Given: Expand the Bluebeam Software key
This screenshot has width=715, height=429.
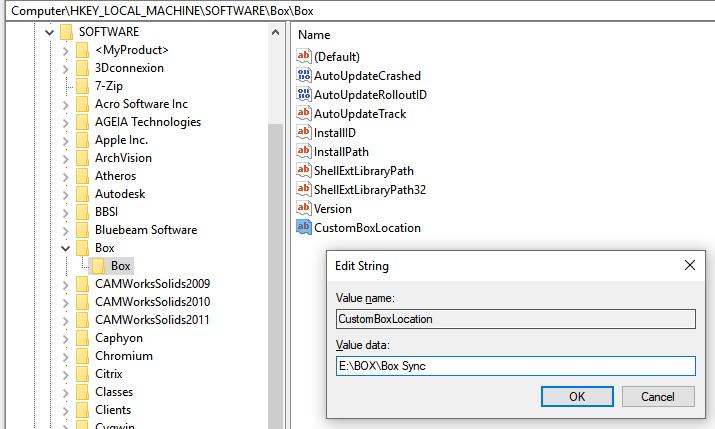Looking at the screenshot, I should (x=66, y=231).
